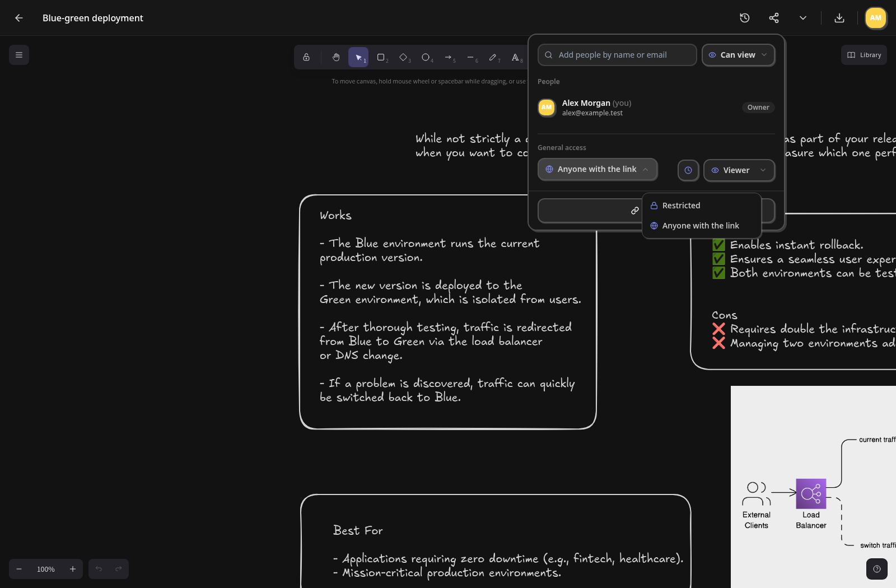The image size is (896, 588).
Task: Click the External Clients icon in diagram
Action: click(757, 493)
